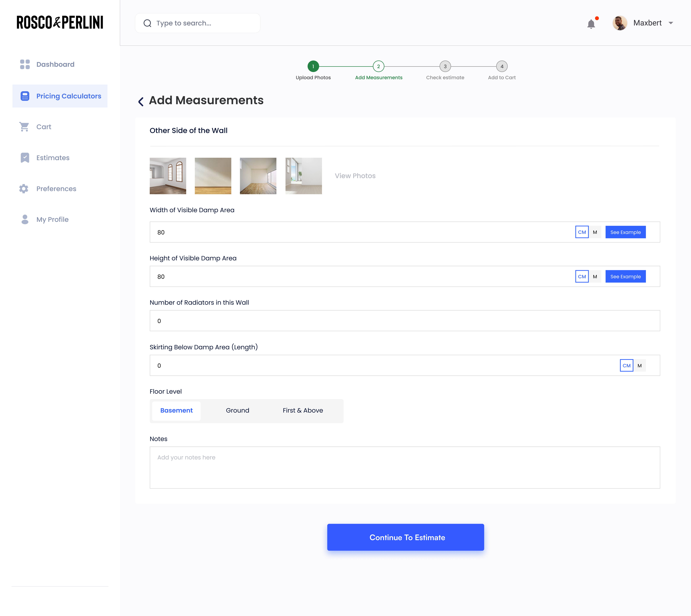Click the Rosco & Perlini logo
This screenshot has height=616, width=691.
click(x=60, y=22)
